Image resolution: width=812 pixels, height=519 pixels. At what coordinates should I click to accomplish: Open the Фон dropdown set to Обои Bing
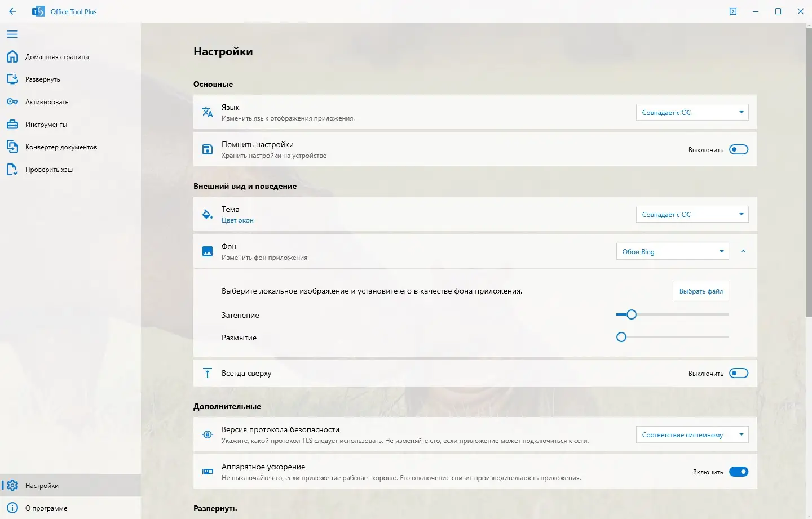(x=672, y=251)
